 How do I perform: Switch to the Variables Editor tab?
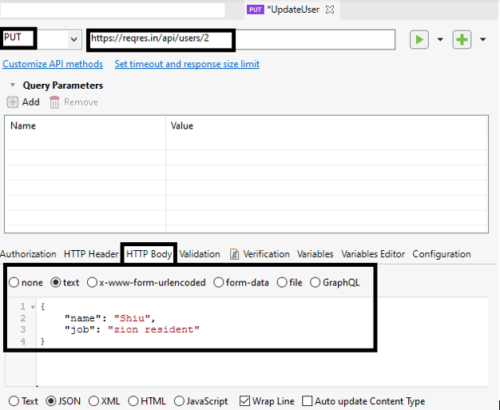click(373, 254)
